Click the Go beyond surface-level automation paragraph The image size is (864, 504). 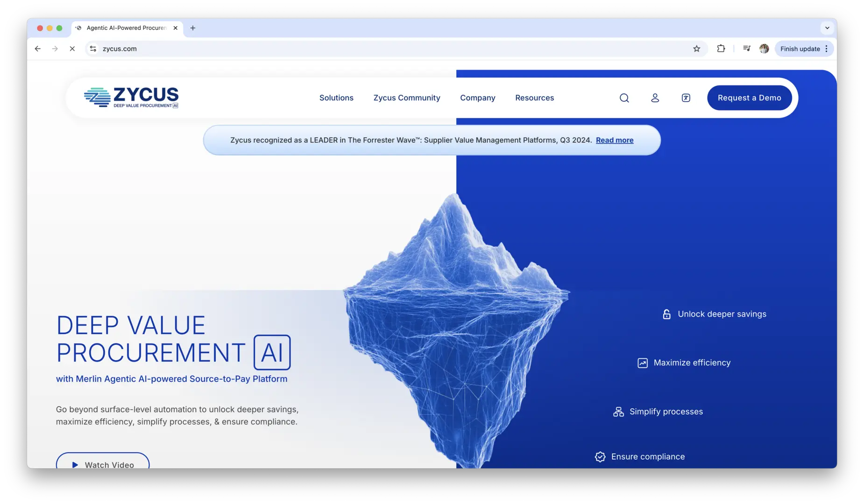177,416
